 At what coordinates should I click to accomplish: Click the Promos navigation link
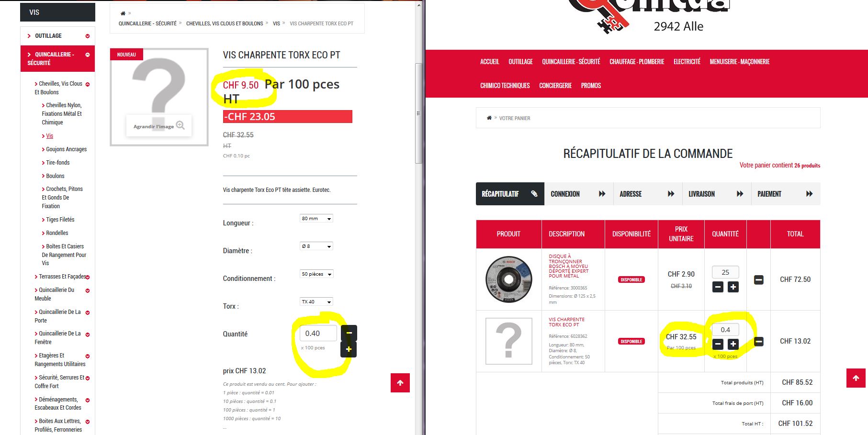(x=591, y=86)
